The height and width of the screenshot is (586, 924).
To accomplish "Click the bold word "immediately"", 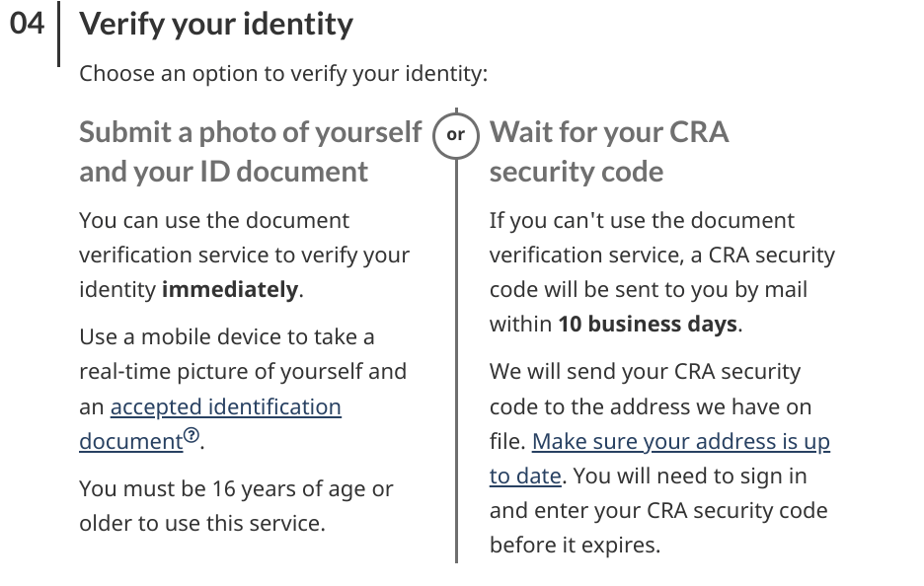I will click(x=230, y=290).
